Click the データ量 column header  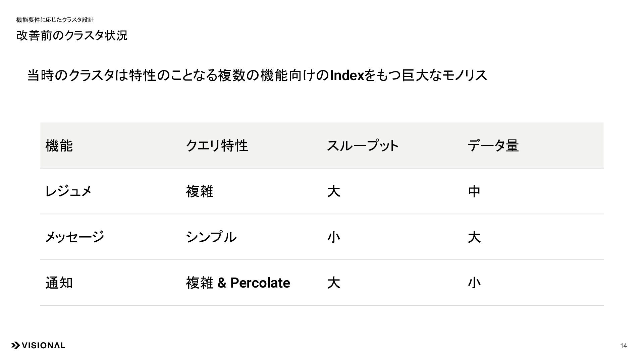(493, 145)
